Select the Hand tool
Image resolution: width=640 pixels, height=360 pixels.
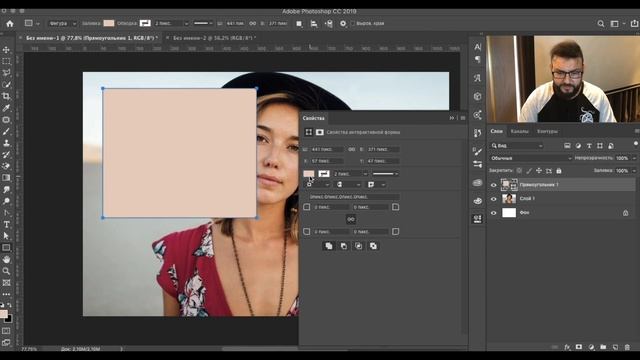tap(6, 260)
